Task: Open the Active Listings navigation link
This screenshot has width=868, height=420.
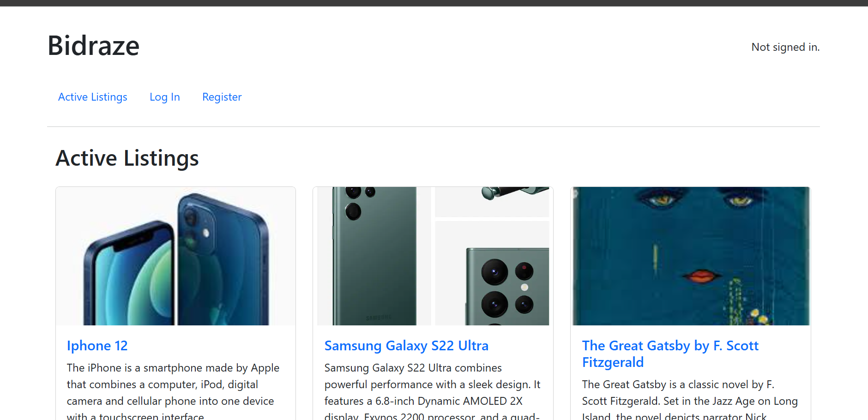Action: tap(92, 97)
